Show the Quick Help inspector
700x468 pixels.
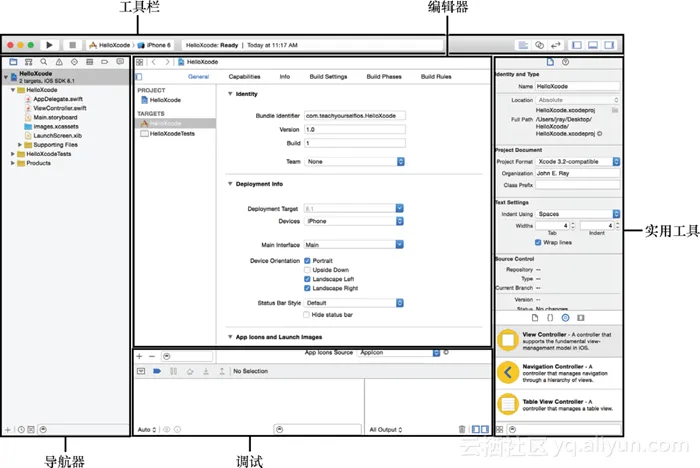pos(565,62)
